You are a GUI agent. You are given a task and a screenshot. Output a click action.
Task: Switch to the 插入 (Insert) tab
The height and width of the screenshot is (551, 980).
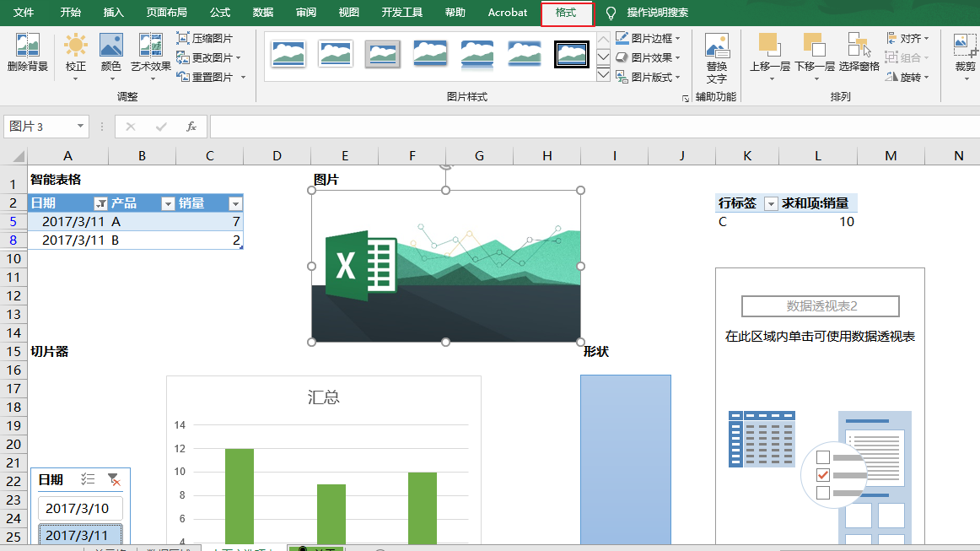pos(113,13)
